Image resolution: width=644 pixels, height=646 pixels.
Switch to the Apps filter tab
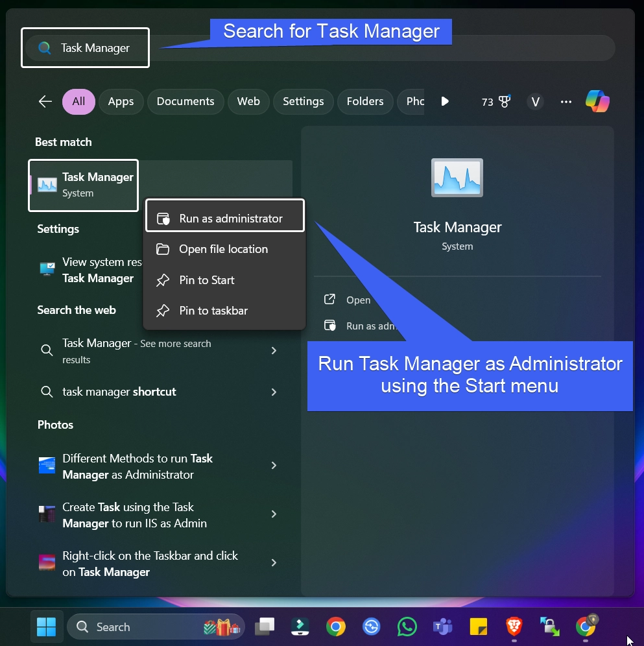[x=121, y=101]
